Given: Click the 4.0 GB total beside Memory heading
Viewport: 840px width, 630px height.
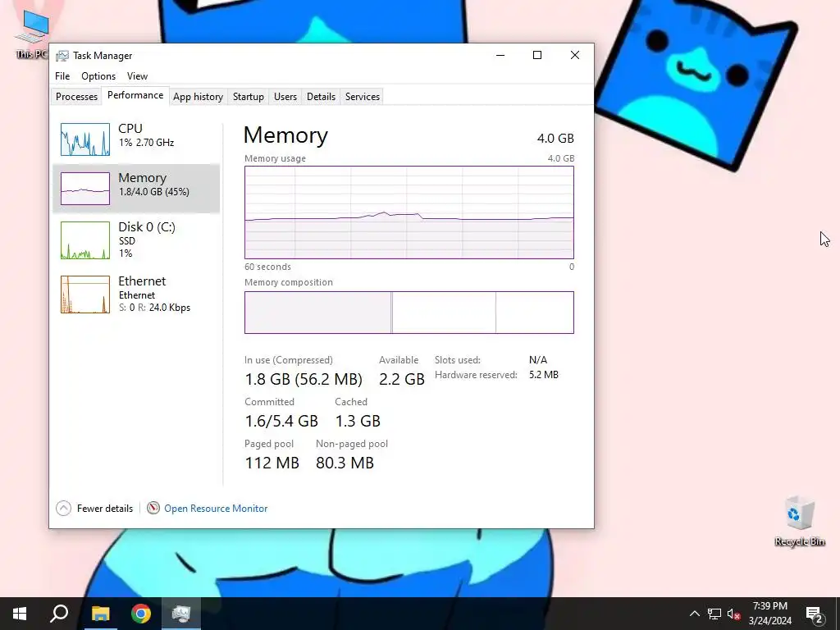Looking at the screenshot, I should (555, 138).
